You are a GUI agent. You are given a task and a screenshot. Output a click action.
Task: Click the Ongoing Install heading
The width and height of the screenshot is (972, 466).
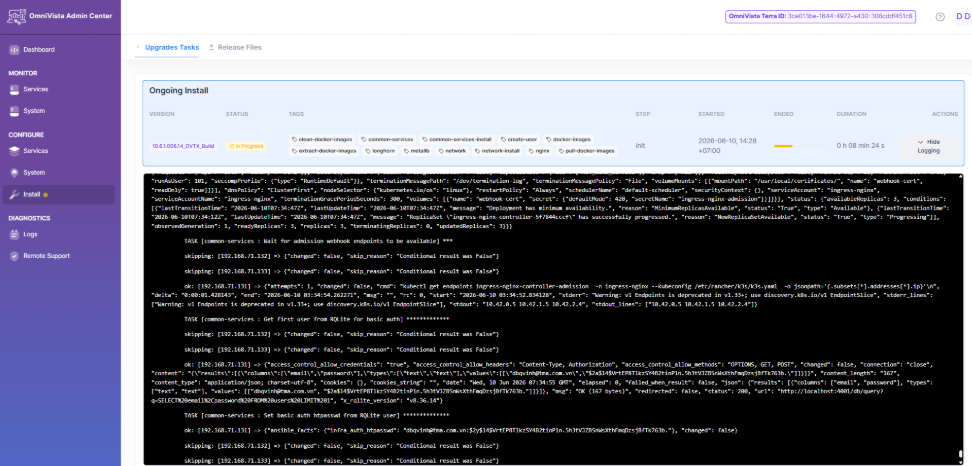tap(179, 90)
